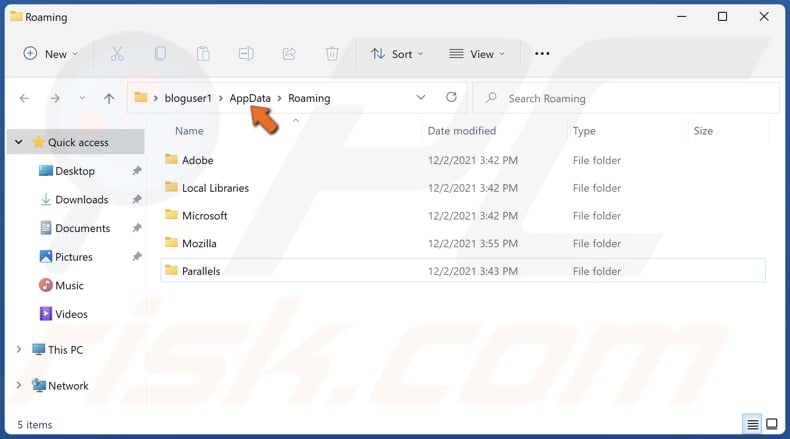Open the View options dropdown
The height and width of the screenshot is (439, 790).
(477, 53)
